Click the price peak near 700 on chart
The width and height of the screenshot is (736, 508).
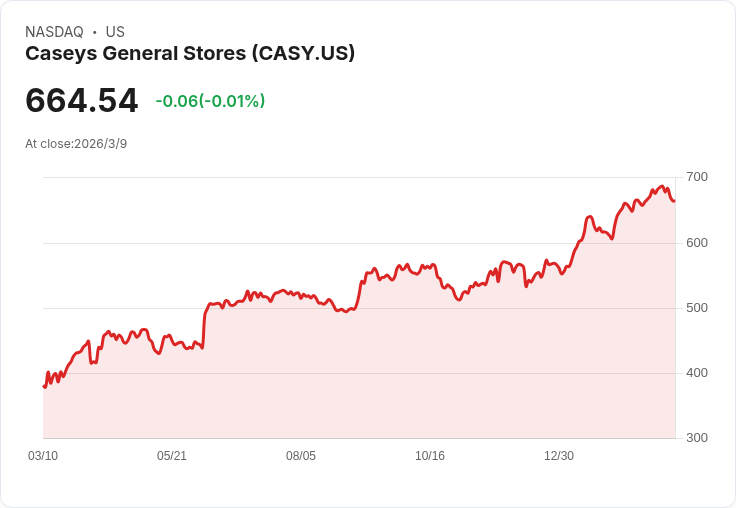click(662, 186)
